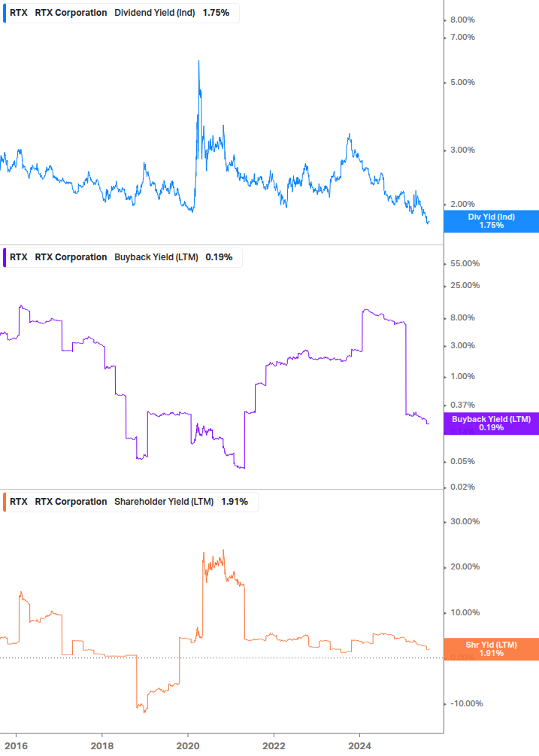Click the 1.91% value in Shareholder legend

click(235, 502)
